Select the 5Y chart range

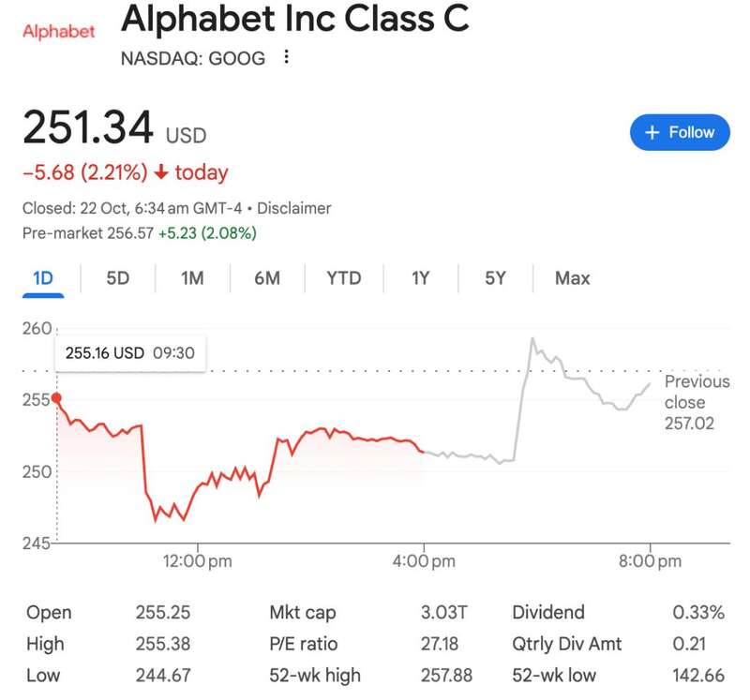[x=495, y=278]
